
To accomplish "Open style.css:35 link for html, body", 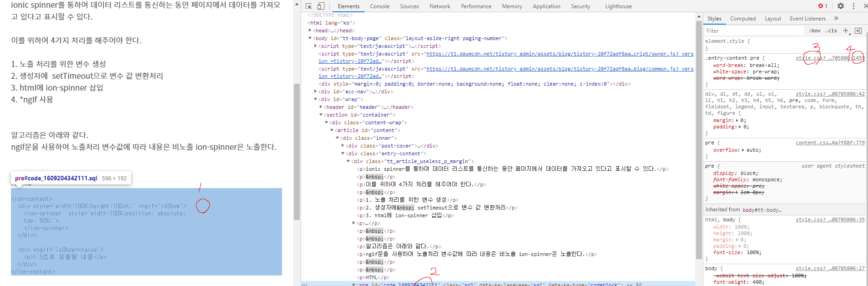I will click(830, 220).
